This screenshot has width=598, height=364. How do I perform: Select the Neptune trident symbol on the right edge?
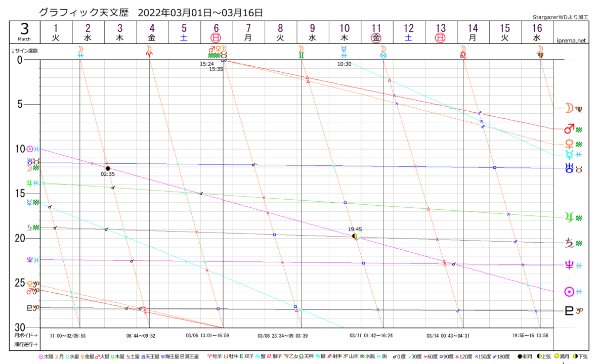569,264
